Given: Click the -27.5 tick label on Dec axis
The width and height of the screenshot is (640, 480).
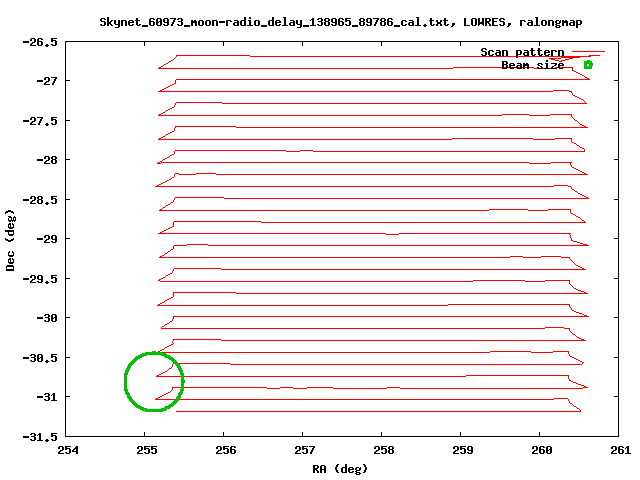Looking at the screenshot, I should pos(40,121).
